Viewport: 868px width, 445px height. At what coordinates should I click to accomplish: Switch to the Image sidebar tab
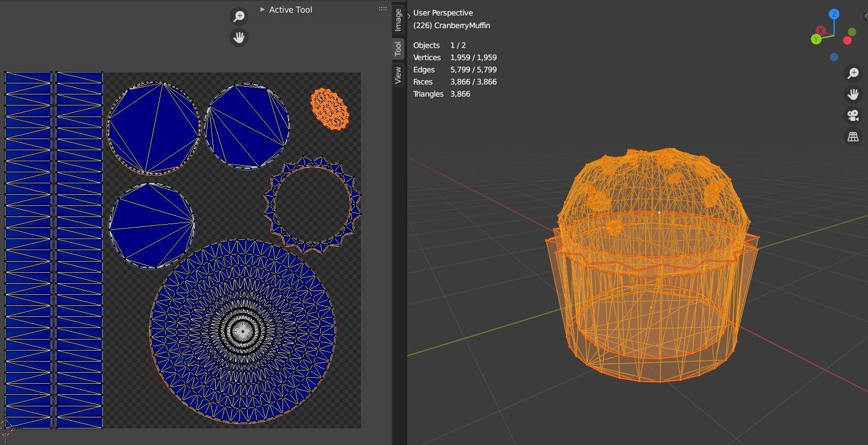[x=398, y=20]
